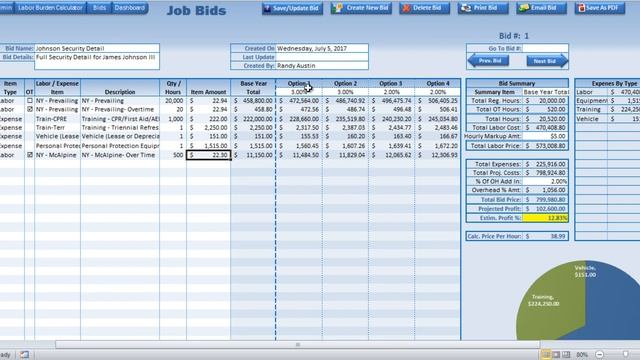640x360 pixels.
Task: Uncheck OT box for NY - McAlpine row
Action: click(29, 155)
